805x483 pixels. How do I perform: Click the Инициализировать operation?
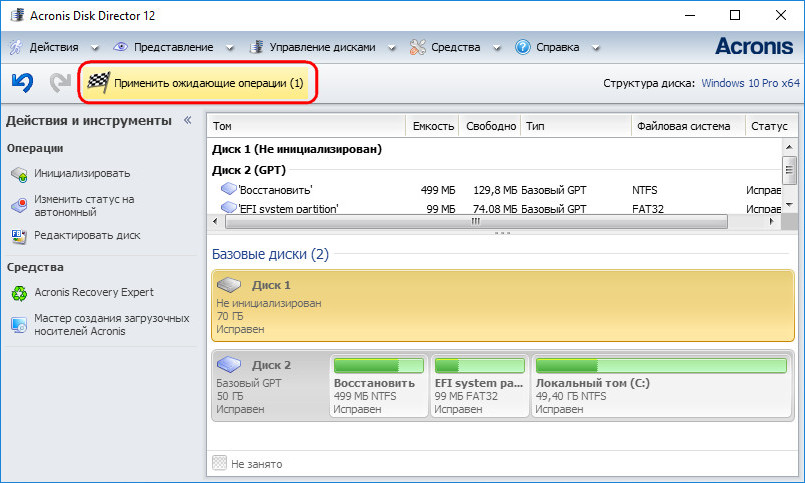pyautogui.click(x=82, y=173)
